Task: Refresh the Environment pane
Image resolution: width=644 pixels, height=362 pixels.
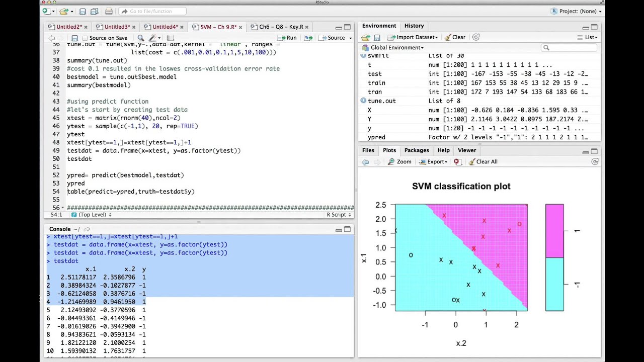Action: pos(476,37)
